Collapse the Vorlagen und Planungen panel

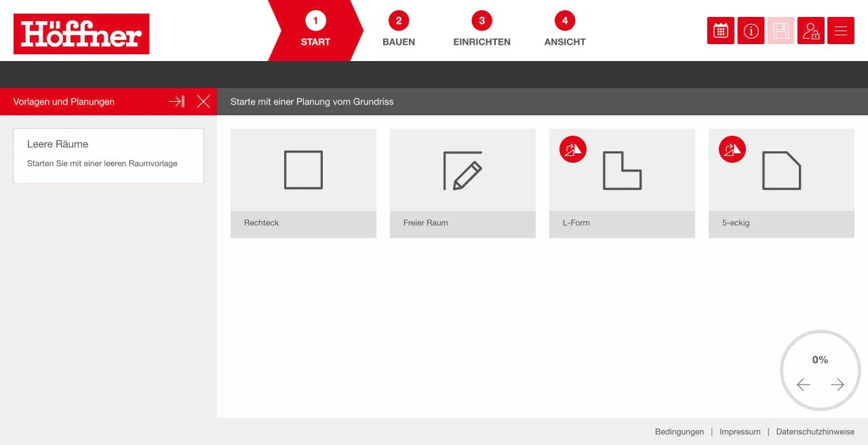(x=176, y=102)
